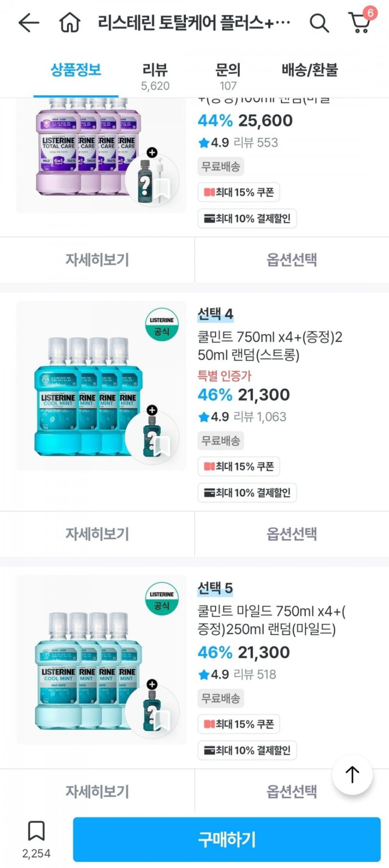Screen dimensions: 389x868
Task: Open 옵션선택 for 선택 5
Action: pos(292,791)
